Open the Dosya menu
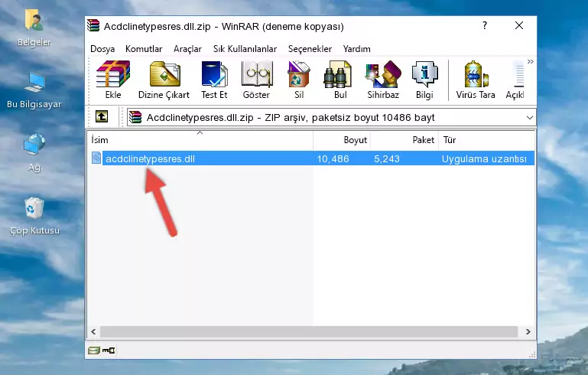Image resolution: width=588 pixels, height=375 pixels. point(102,49)
